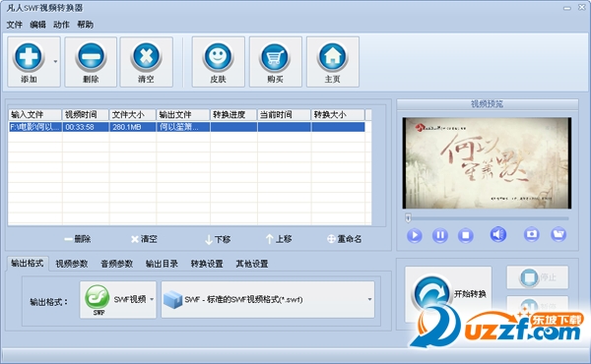This screenshot has height=364, width=591.
Task: Open the 帮助 menu
Action: [x=85, y=25]
